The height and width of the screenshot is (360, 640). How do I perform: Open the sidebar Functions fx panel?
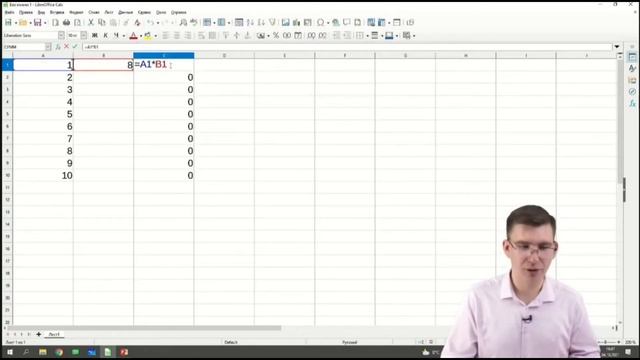(x=632, y=103)
